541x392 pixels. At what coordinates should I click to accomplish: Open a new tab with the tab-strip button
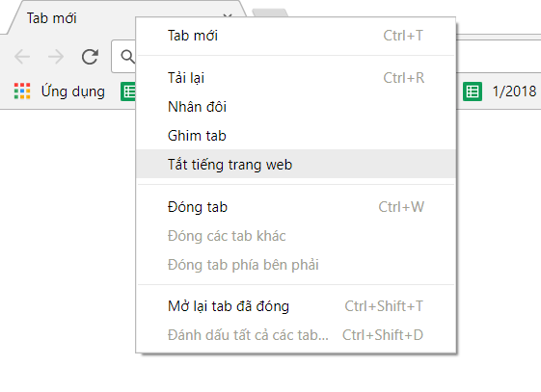coord(270,13)
